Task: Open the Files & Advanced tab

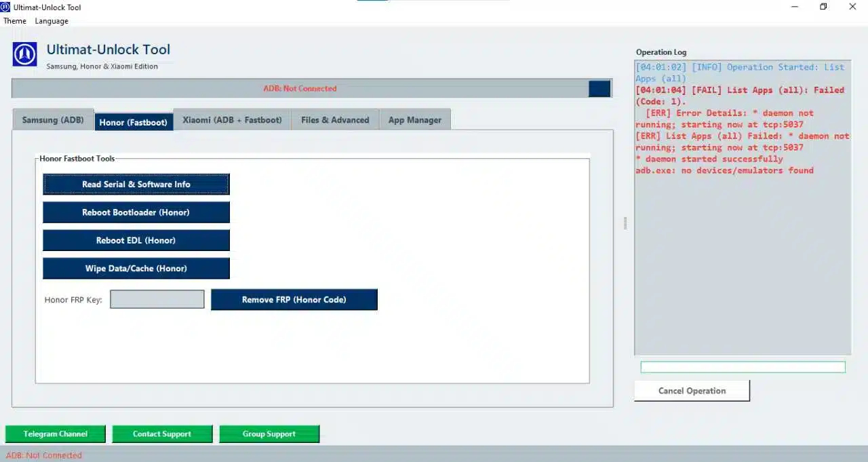Action: (335, 120)
